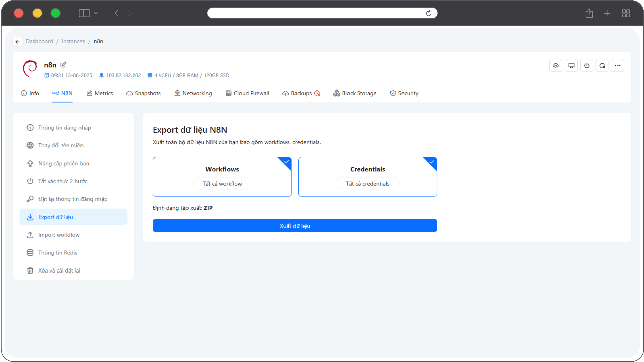Switch to the Security tab
This screenshot has width=644, height=362.
pyautogui.click(x=404, y=93)
